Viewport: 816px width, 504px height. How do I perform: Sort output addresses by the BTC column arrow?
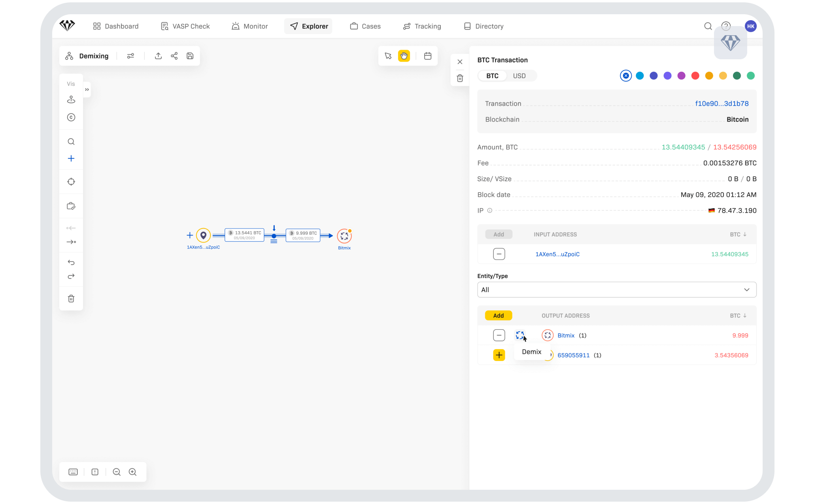coord(745,315)
